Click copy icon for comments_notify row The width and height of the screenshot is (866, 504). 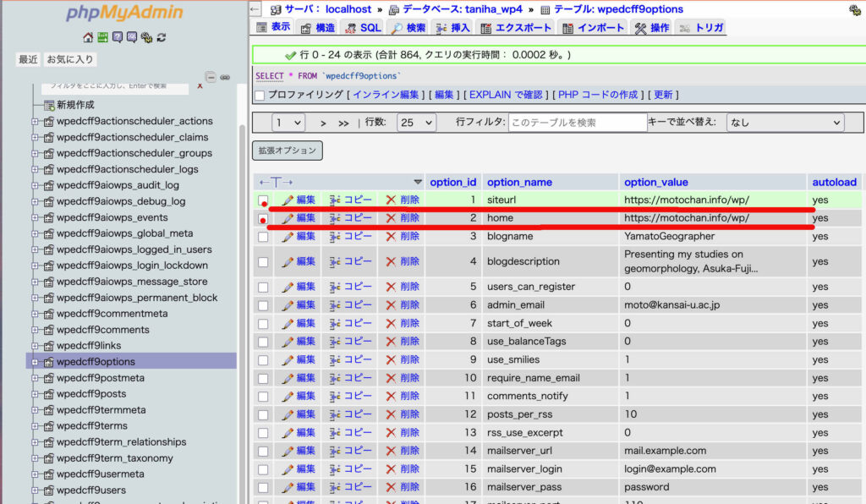click(x=335, y=397)
